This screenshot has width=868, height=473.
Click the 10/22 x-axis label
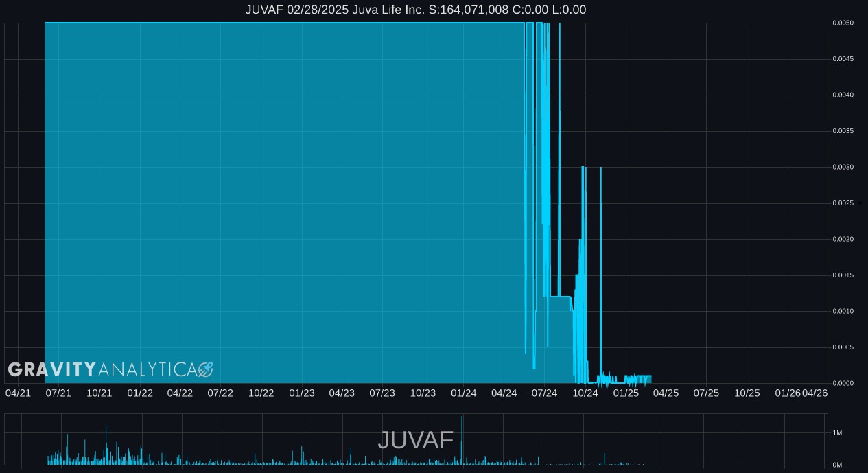coord(261,393)
